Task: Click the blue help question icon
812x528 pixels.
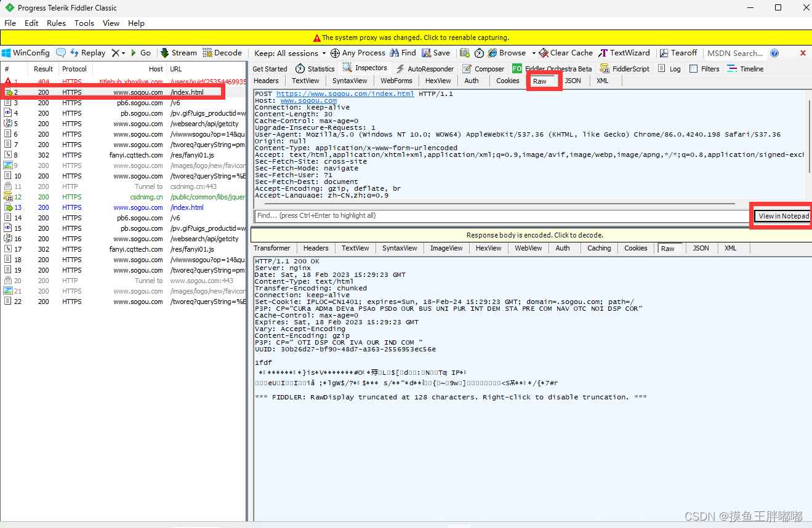Action: [774, 53]
